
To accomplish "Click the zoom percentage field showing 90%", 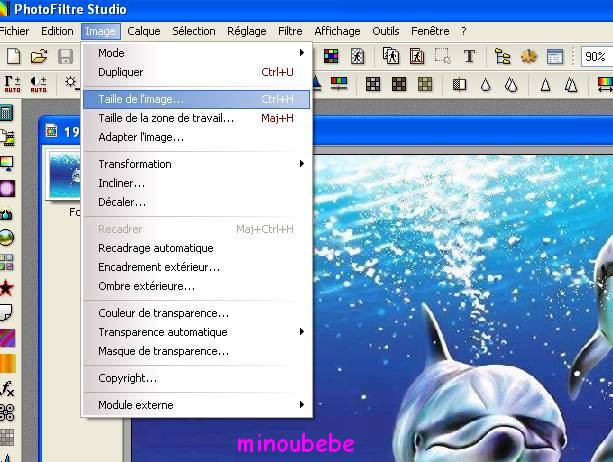I will (x=596, y=57).
